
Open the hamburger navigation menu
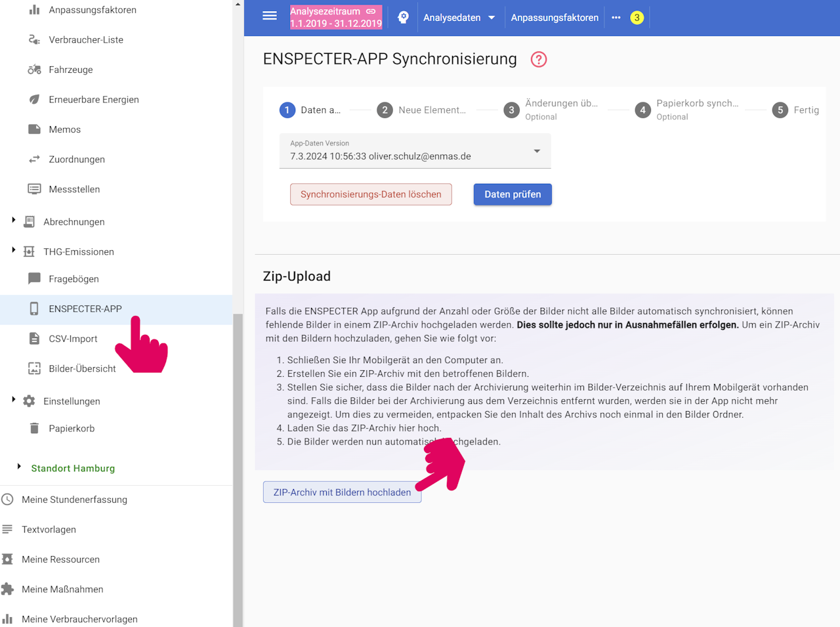270,16
